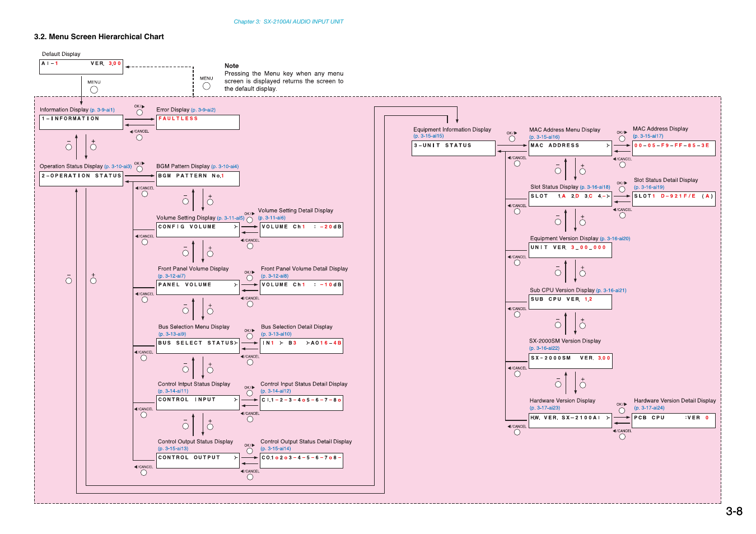This screenshot has height=534, width=756.
Task: Select the SUB CPU VER. 1.2 box
Action: click(570, 302)
